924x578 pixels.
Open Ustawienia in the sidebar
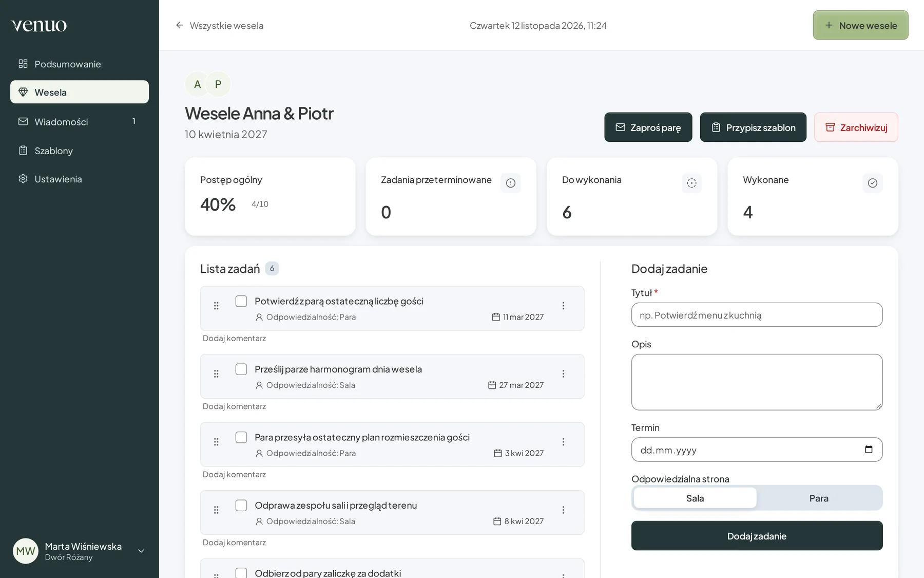(x=80, y=179)
